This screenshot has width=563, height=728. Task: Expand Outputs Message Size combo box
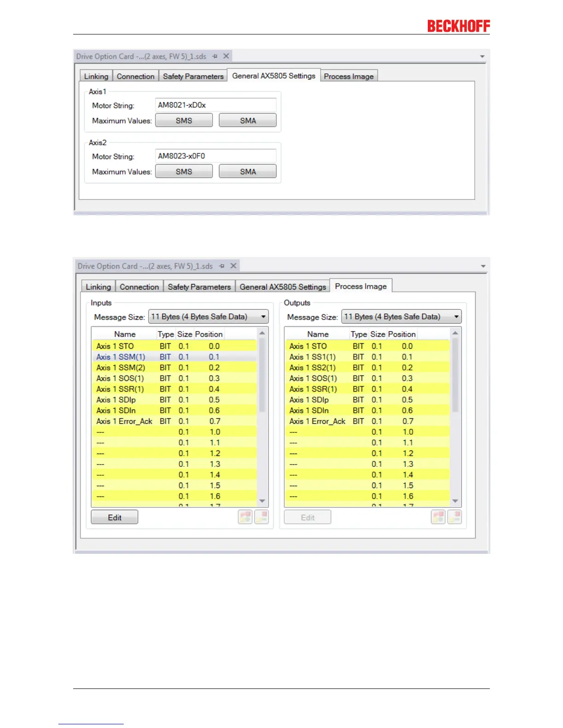[x=402, y=317]
